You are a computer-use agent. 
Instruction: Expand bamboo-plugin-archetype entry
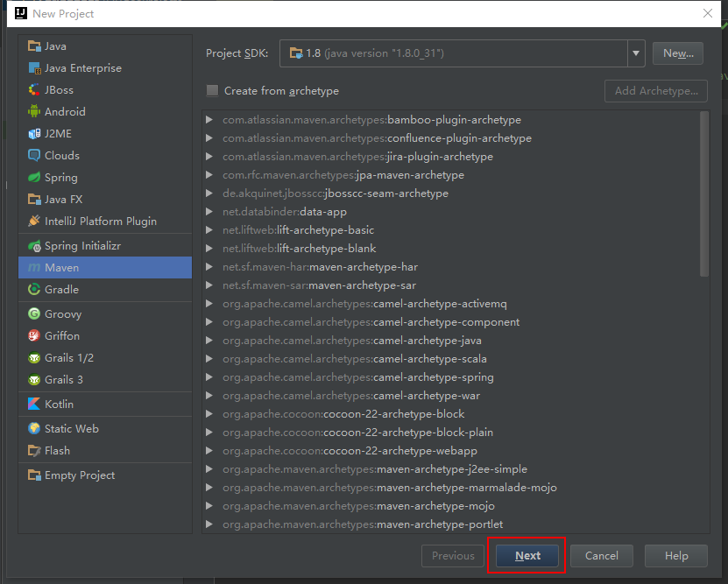point(209,120)
